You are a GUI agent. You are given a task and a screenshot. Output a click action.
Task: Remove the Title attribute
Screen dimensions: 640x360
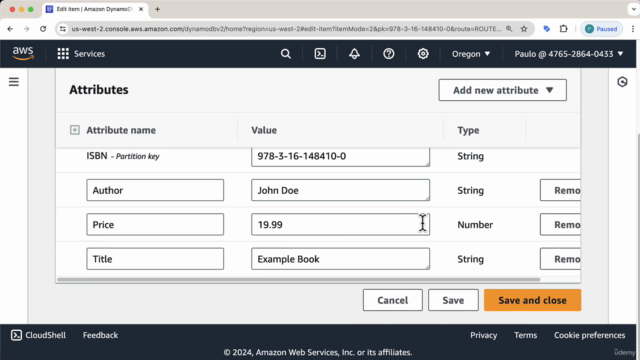[x=560, y=259]
